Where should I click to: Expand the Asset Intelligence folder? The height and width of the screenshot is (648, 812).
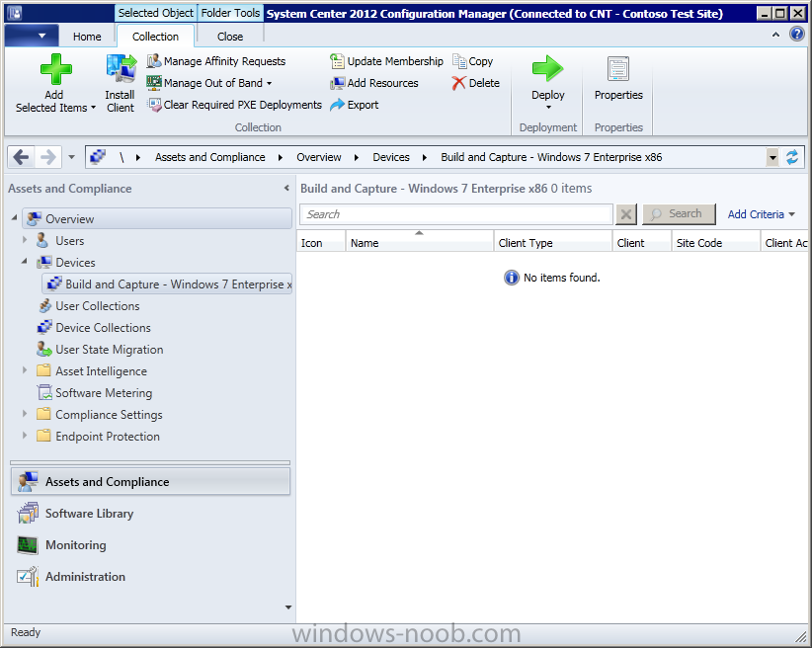point(25,370)
